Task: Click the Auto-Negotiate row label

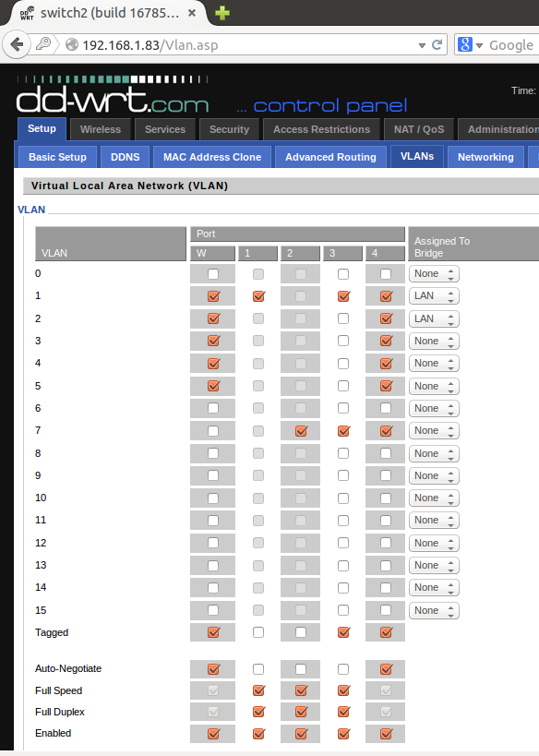Action: coord(68,668)
